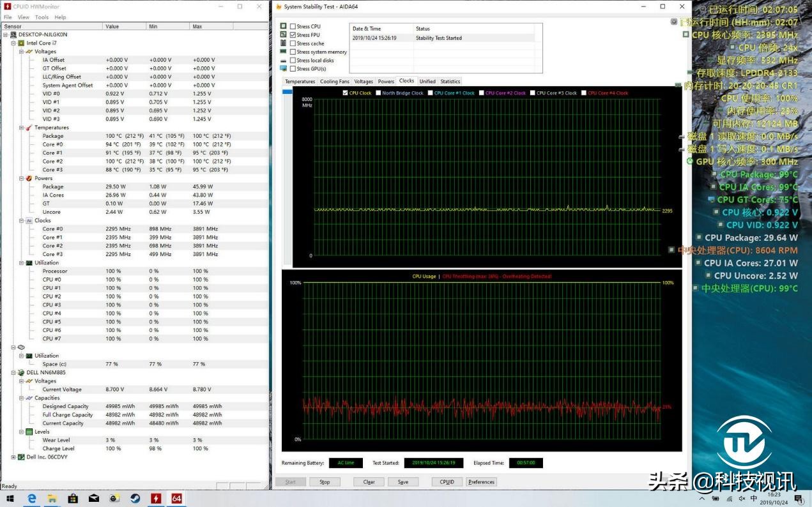Disable the Stress FPU checkbox
This screenshot has height=507, width=812.
click(293, 34)
